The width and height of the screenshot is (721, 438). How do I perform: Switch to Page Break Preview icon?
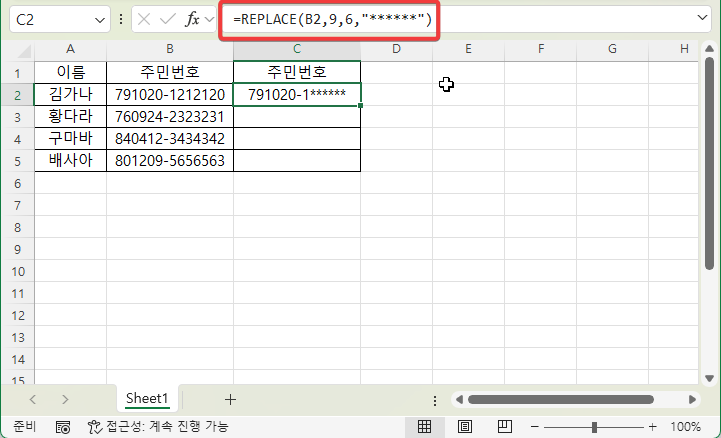click(x=505, y=427)
